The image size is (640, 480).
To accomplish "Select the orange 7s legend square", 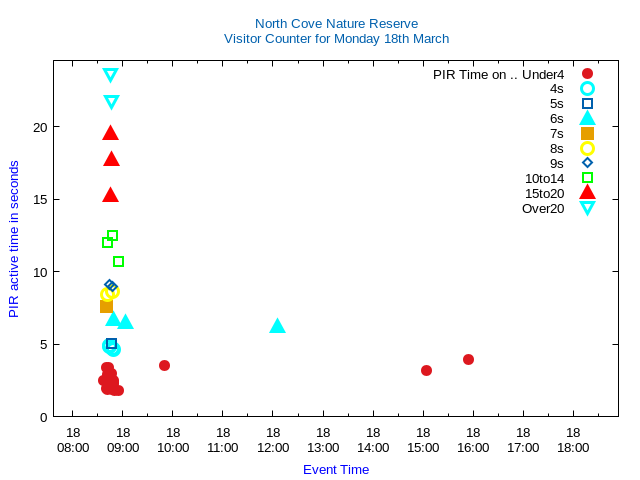I will click(587, 134).
